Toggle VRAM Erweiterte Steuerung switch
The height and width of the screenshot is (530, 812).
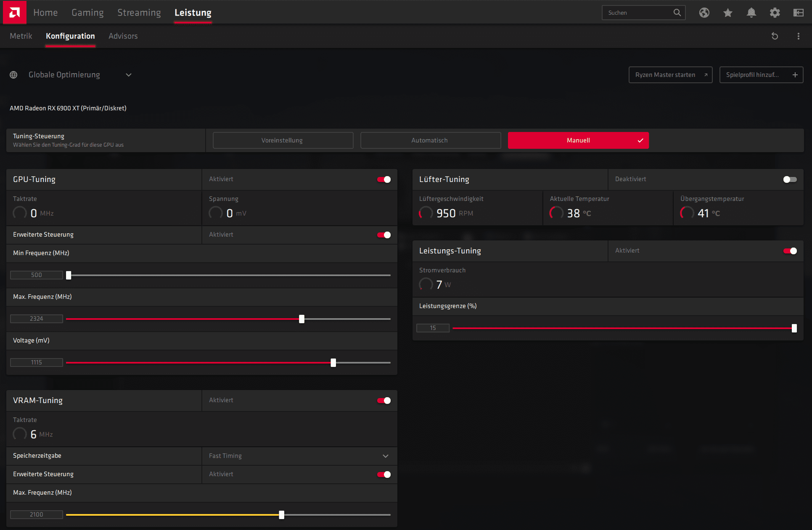pos(384,475)
